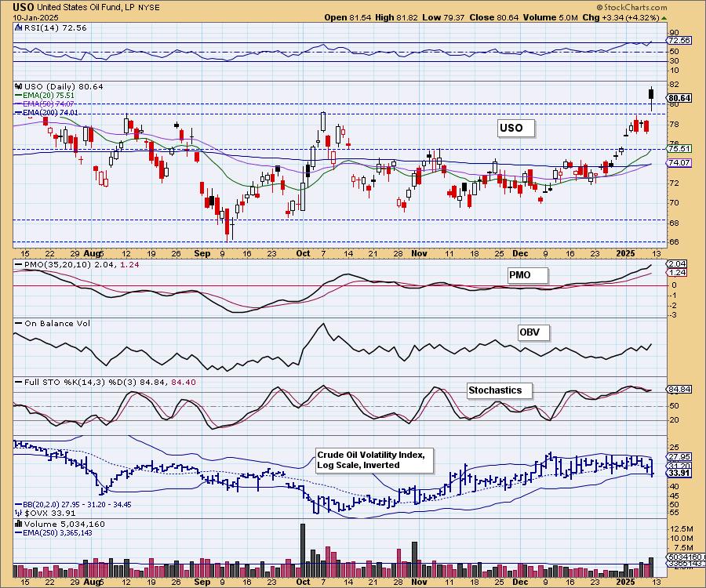Click the Chg +3.34 (+4.32%) value

(x=621, y=17)
